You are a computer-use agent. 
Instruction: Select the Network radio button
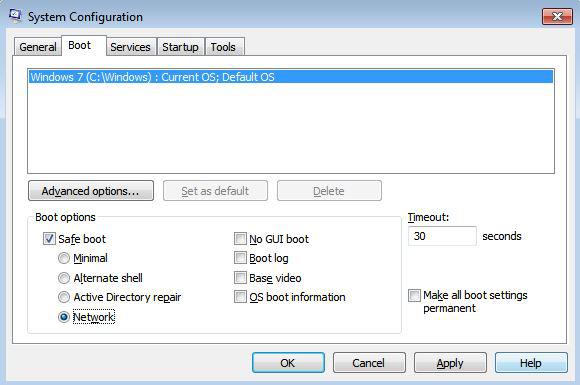coord(64,317)
